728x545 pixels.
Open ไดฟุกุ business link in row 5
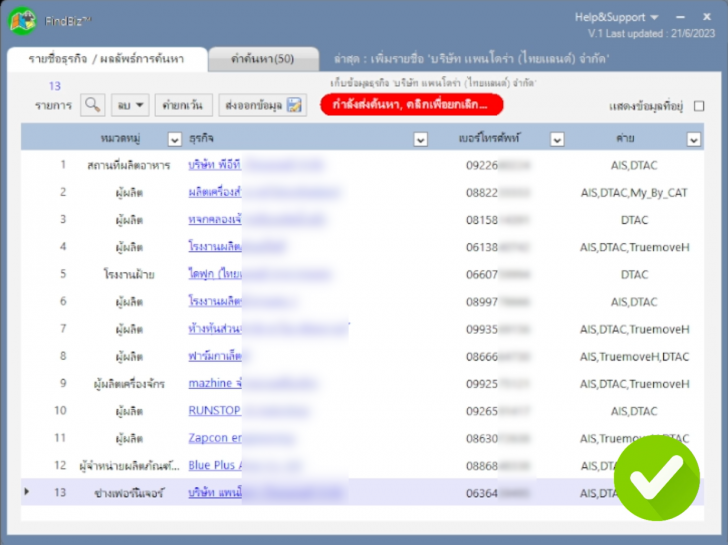coord(214,274)
